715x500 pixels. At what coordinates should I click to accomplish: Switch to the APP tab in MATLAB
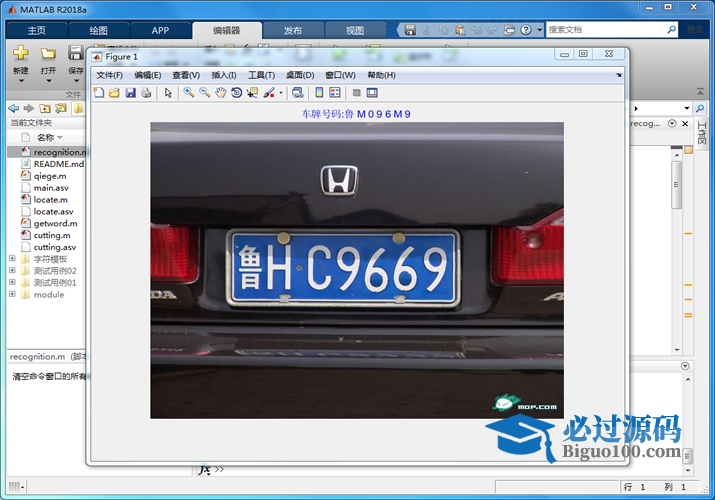[x=160, y=31]
